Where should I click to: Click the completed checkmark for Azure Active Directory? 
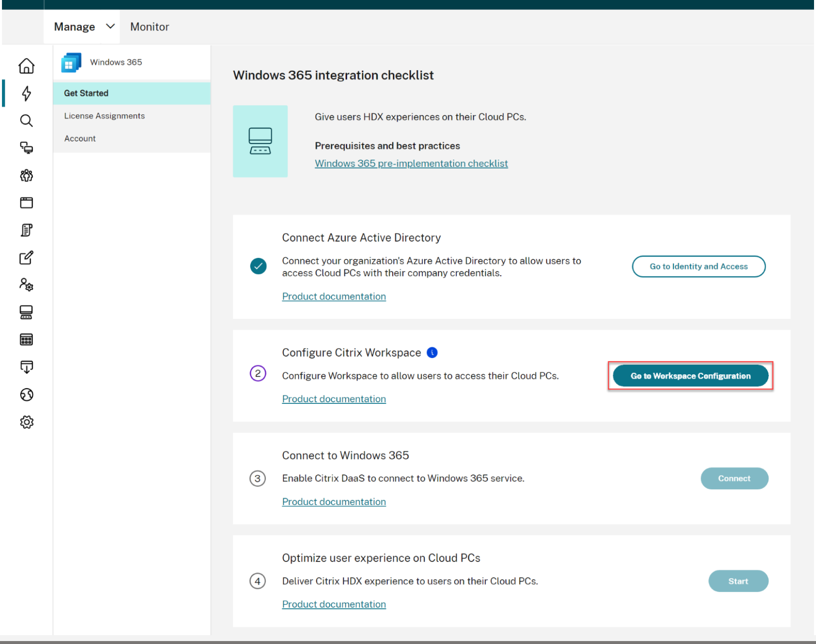coord(258,266)
